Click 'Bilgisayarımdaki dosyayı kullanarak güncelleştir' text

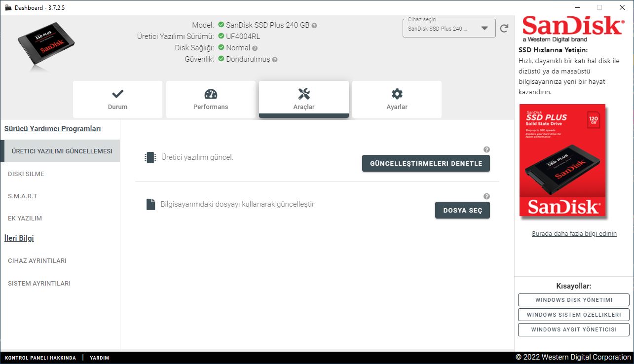click(237, 204)
